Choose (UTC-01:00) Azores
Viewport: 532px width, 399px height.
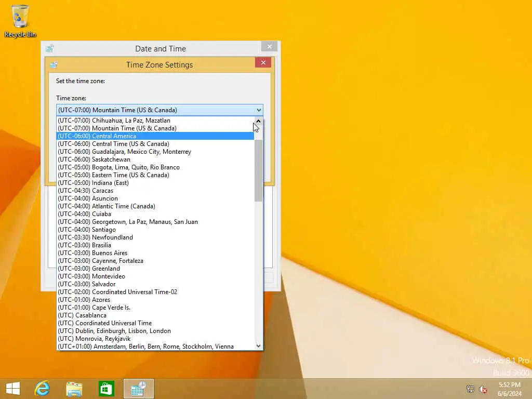pos(155,300)
